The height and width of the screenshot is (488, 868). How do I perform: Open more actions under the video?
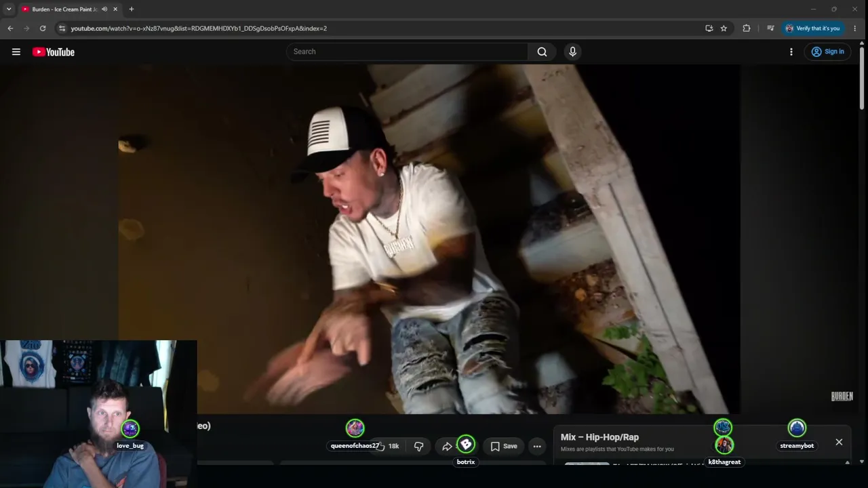[537, 446]
